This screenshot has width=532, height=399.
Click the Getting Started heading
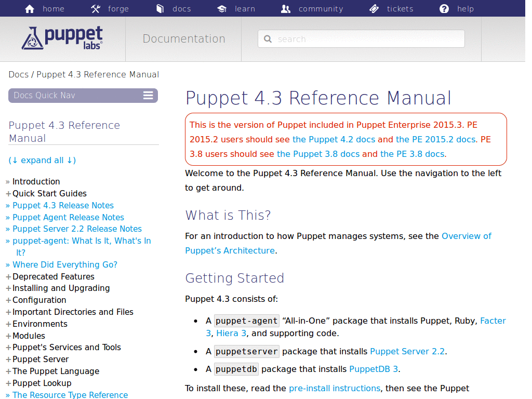tap(234, 278)
